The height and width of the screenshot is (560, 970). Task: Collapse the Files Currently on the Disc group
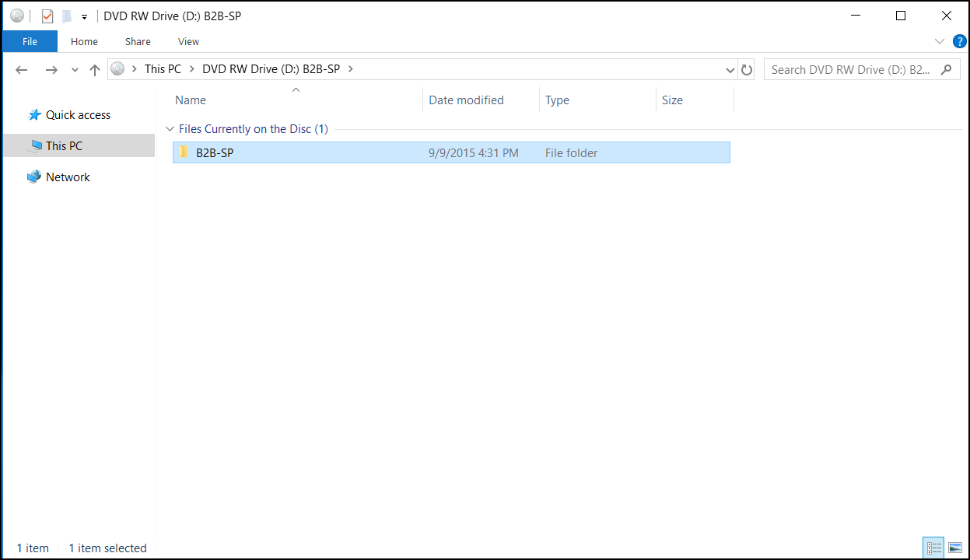coord(170,129)
